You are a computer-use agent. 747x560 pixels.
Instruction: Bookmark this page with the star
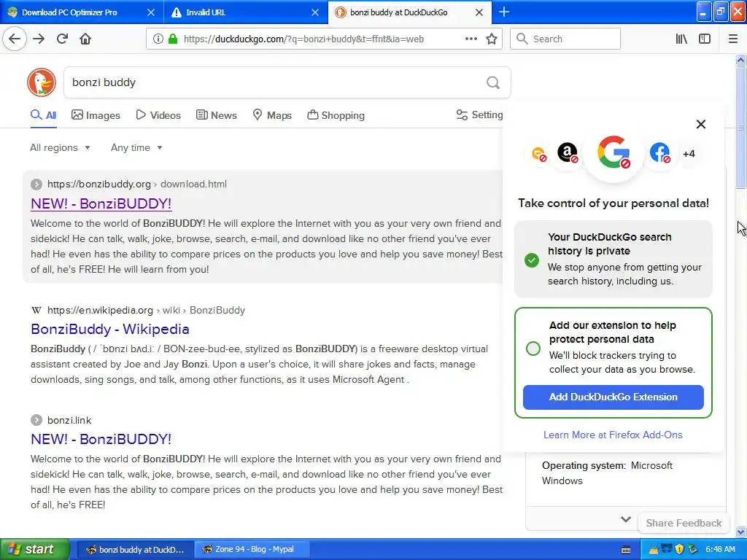492,39
